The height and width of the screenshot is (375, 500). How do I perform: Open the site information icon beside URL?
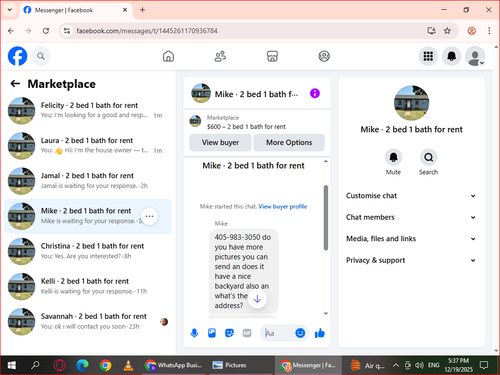click(x=67, y=31)
